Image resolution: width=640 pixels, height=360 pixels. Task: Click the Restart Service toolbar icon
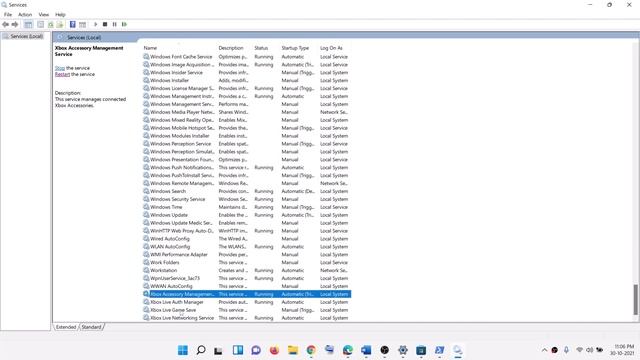[124, 24]
